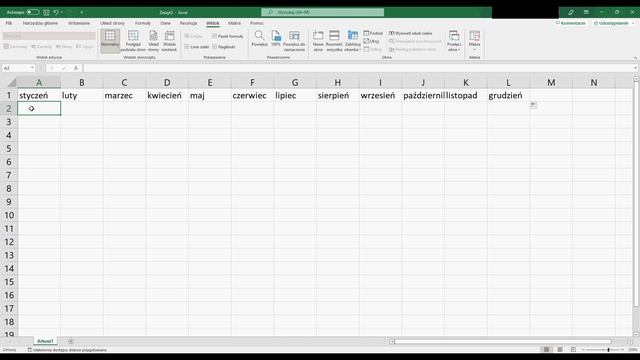Add new sheet plus icon
This screenshot has height=360, width=640.
71,341
